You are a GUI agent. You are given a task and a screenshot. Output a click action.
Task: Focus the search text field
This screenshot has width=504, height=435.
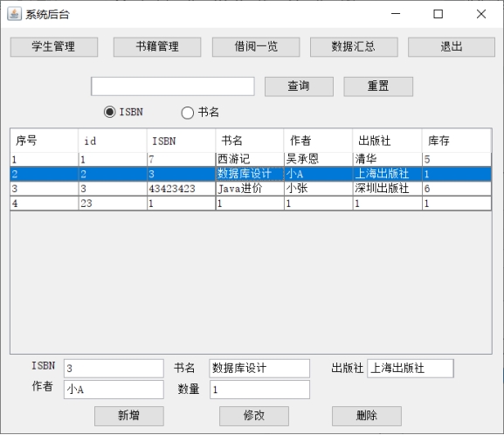173,86
